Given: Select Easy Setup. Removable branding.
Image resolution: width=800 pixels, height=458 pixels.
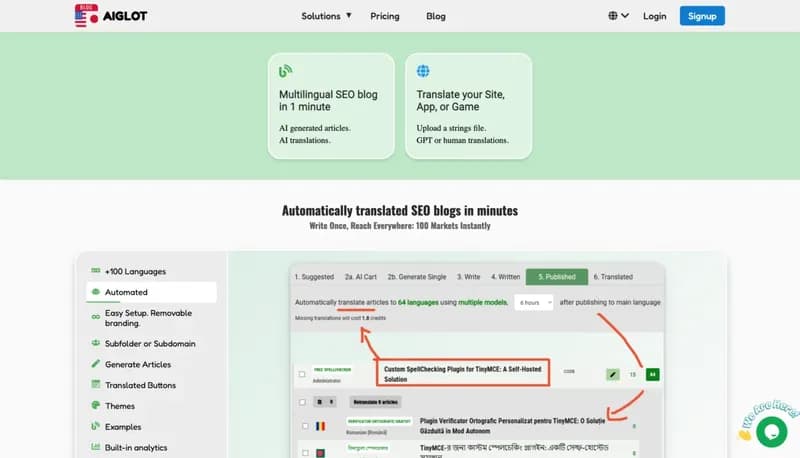Looking at the screenshot, I should (151, 318).
